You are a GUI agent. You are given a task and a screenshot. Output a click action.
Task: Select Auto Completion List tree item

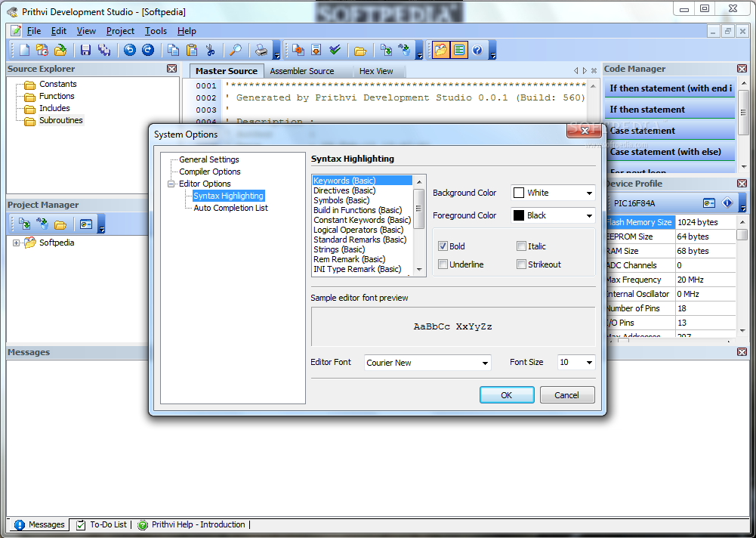point(230,208)
